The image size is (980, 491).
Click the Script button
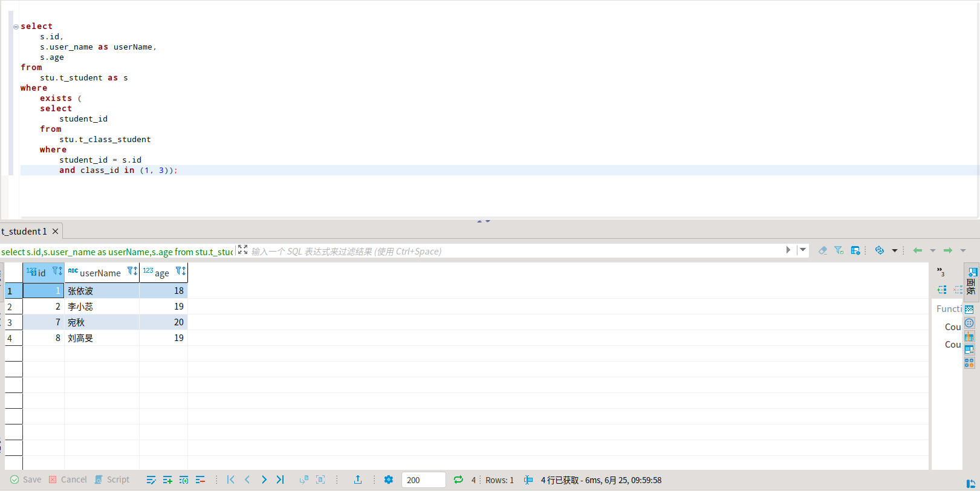[112, 480]
